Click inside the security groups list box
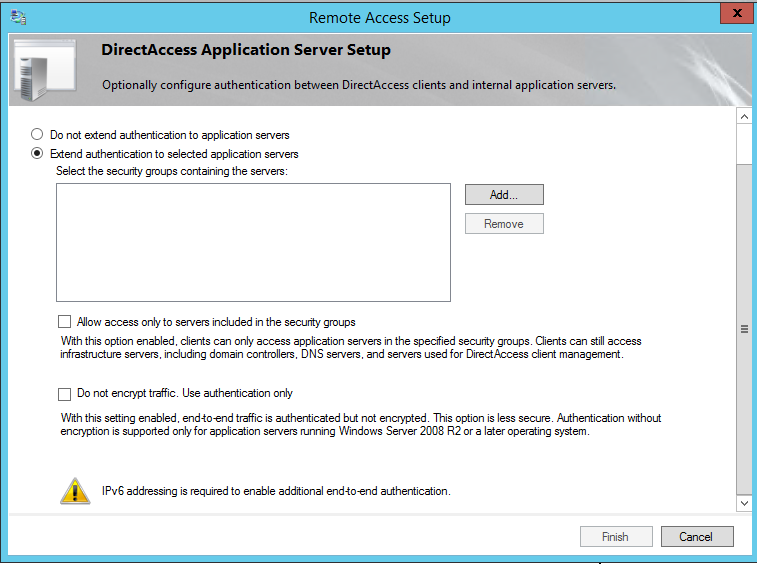This screenshot has width=757, height=564. (x=253, y=242)
